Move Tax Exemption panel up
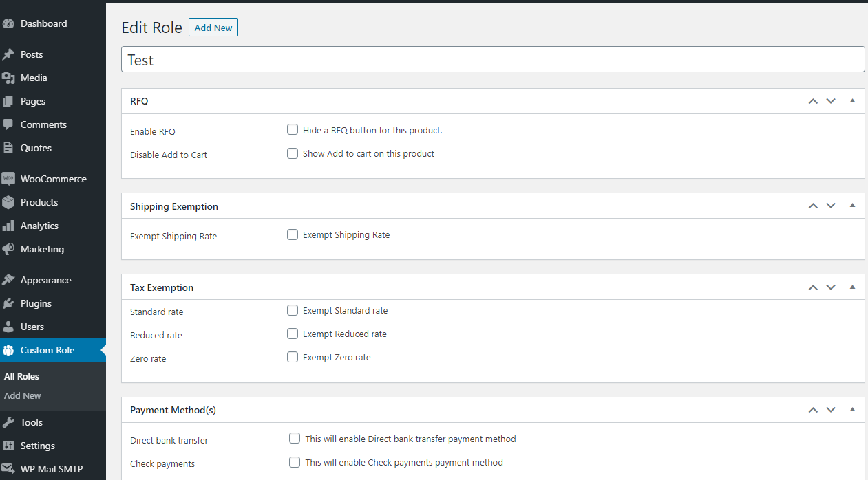This screenshot has height=480, width=868. (x=813, y=287)
